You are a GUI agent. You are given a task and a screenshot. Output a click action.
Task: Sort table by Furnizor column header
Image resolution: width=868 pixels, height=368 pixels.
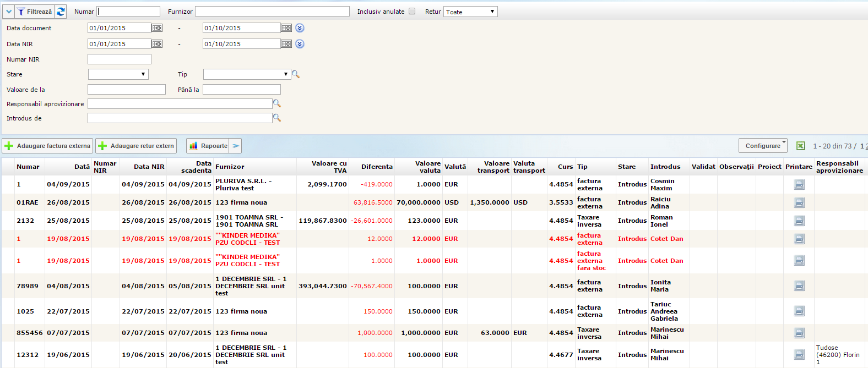pos(230,167)
